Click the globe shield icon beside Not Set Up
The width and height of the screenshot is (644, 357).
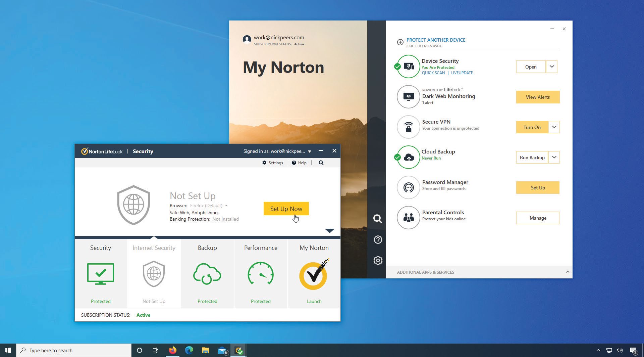133,205
